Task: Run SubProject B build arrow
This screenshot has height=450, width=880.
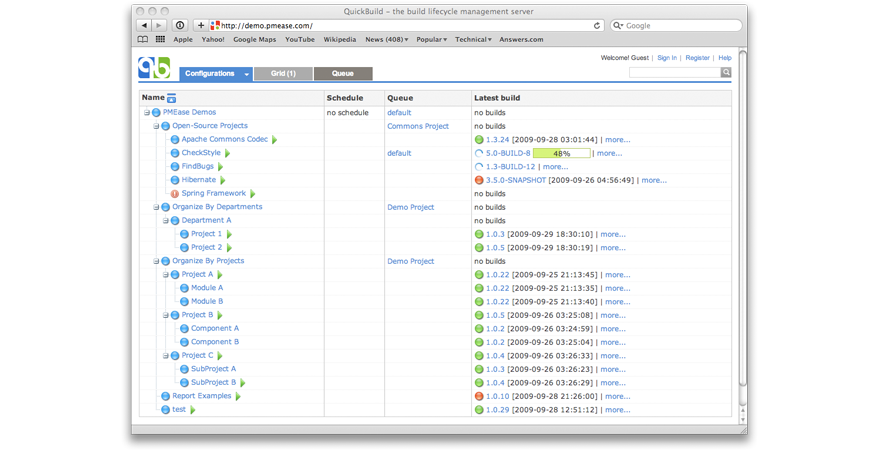Action: tap(242, 383)
